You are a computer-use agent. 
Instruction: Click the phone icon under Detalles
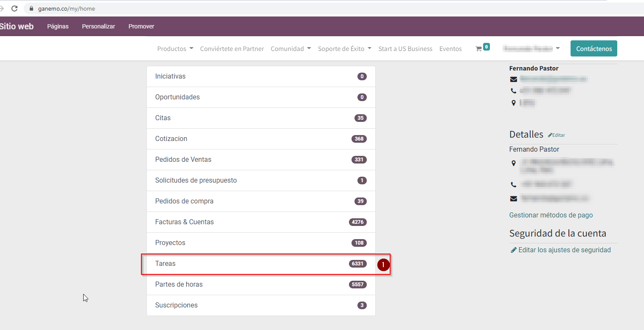point(514,184)
